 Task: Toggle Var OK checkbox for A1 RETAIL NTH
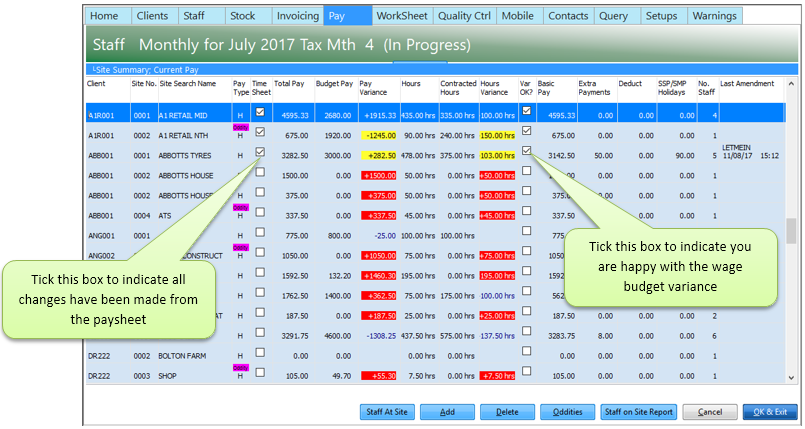[x=526, y=130]
